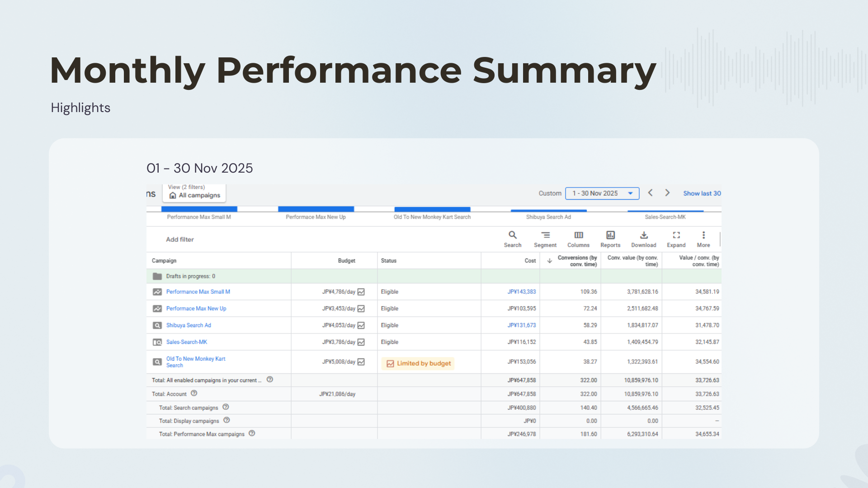Screen dimensions: 868x488
Task: Click Show last 30 link
Action: [x=702, y=193]
